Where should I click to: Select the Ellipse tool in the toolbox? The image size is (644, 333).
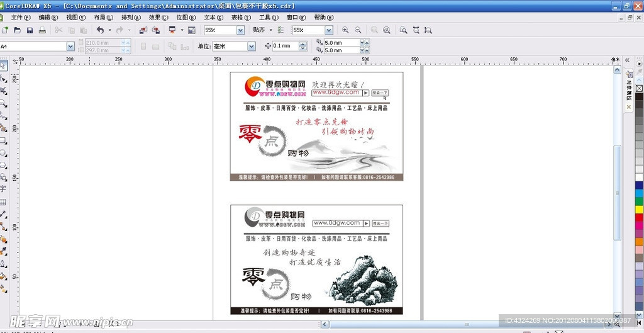pos(3,152)
